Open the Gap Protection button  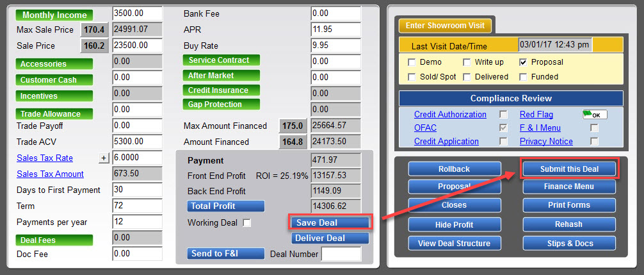click(x=221, y=104)
